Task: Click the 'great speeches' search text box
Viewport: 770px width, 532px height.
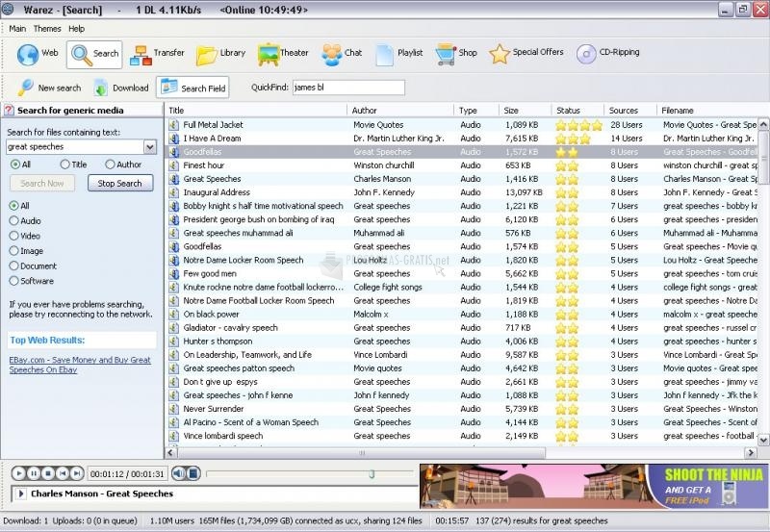Action: pos(75,146)
